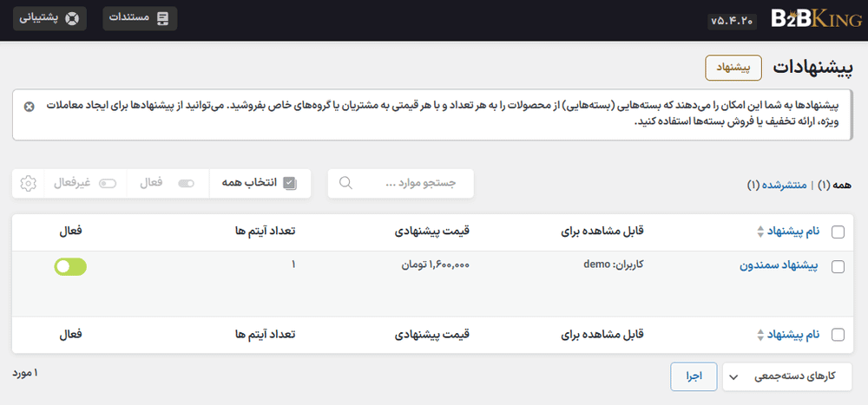Check the checkbox for the پیشنهاد سمندون row

838,267
